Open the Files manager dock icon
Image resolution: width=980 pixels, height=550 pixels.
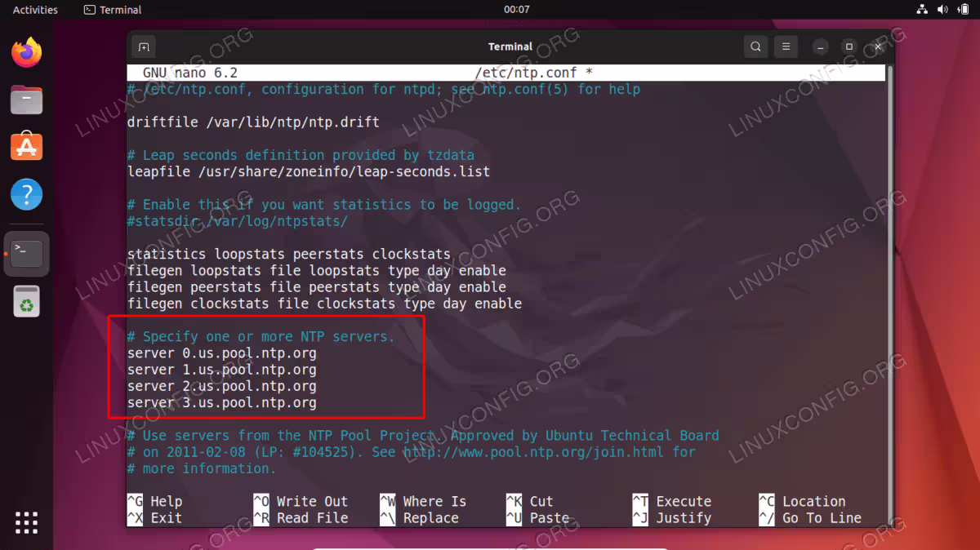[x=26, y=100]
